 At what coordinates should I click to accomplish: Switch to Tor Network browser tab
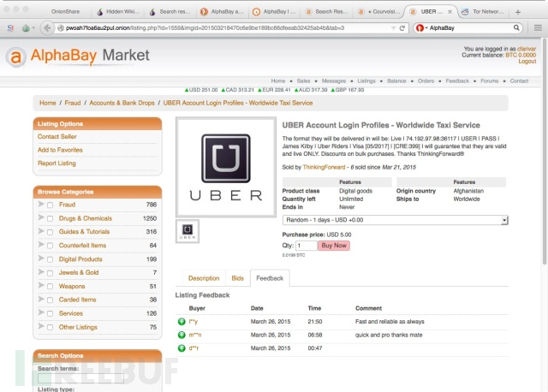(x=484, y=12)
